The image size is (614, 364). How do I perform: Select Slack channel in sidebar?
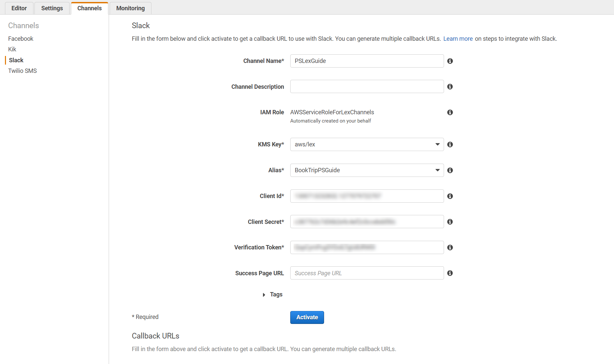(16, 60)
